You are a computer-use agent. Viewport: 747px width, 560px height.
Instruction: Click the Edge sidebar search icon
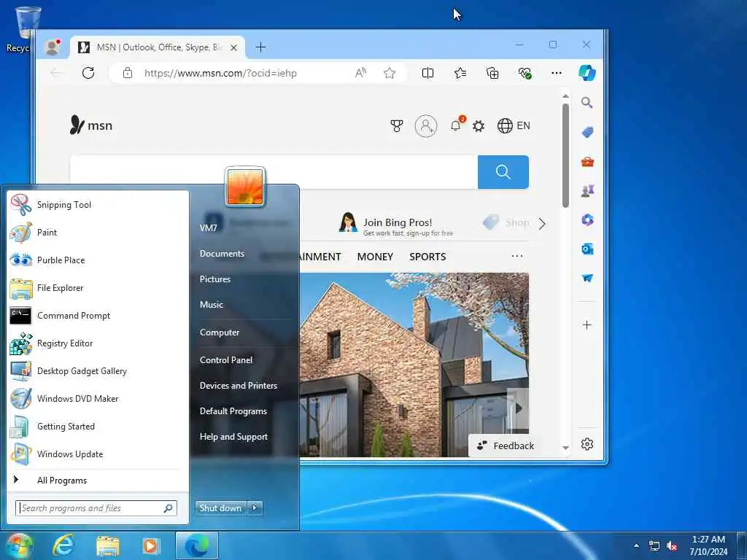click(x=587, y=102)
